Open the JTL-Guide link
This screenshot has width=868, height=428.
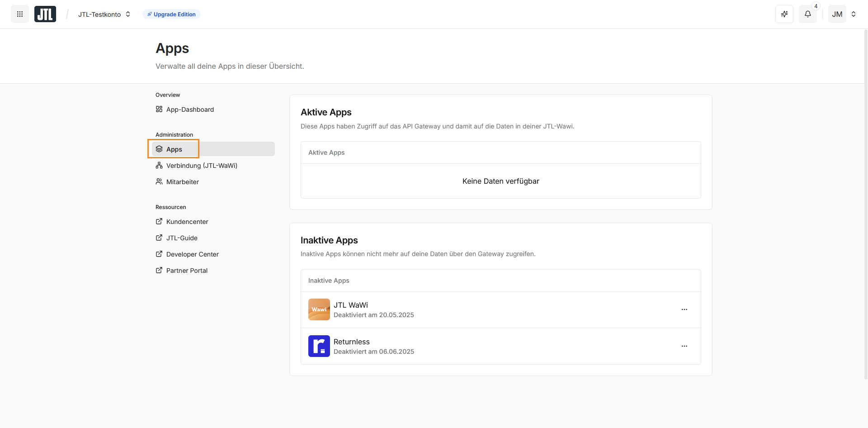click(213, 238)
